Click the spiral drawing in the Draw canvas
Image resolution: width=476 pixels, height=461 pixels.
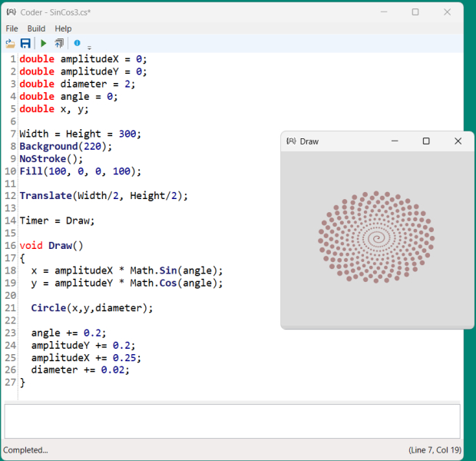click(375, 237)
